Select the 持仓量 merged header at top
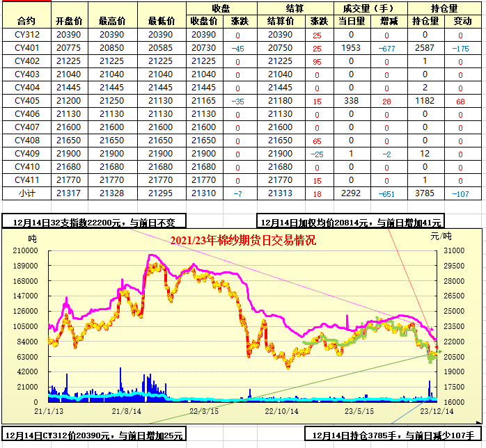This screenshot has width=486, height=448. coord(444,8)
